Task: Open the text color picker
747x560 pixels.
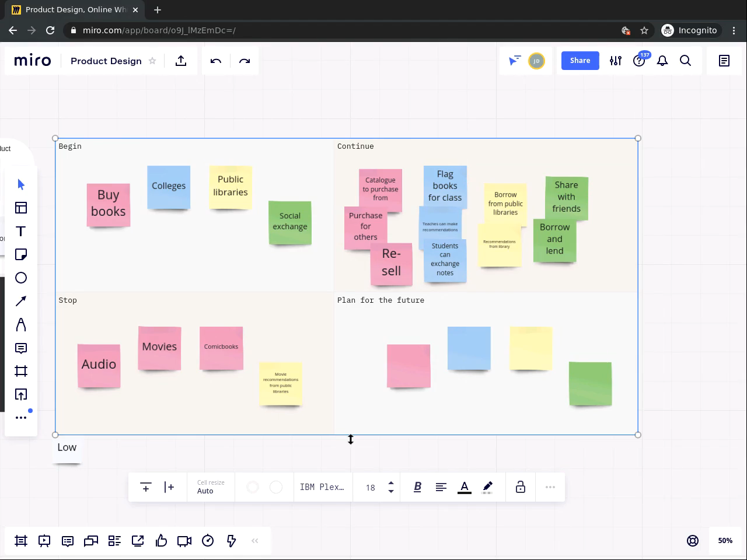Action: click(465, 487)
